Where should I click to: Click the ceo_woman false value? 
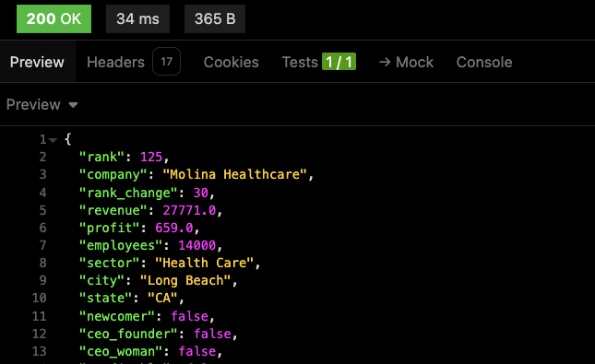[x=196, y=351]
